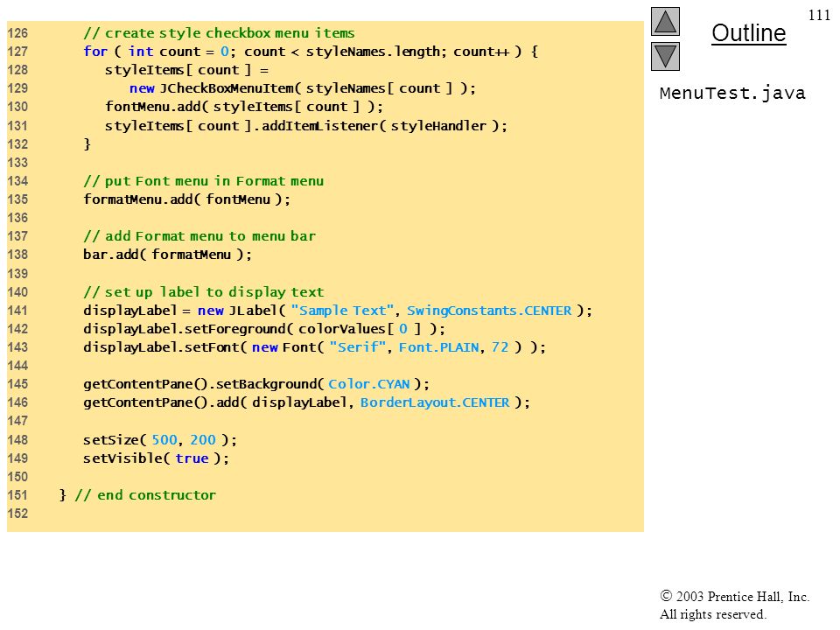
Task: Click SwingConstants.CENTER on line 141
Action: [x=489, y=311]
